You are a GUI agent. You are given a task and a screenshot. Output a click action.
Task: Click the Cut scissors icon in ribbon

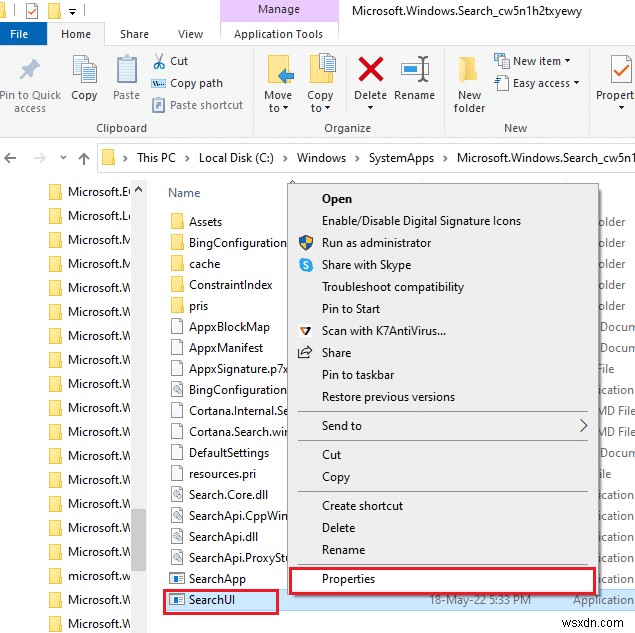click(x=159, y=61)
